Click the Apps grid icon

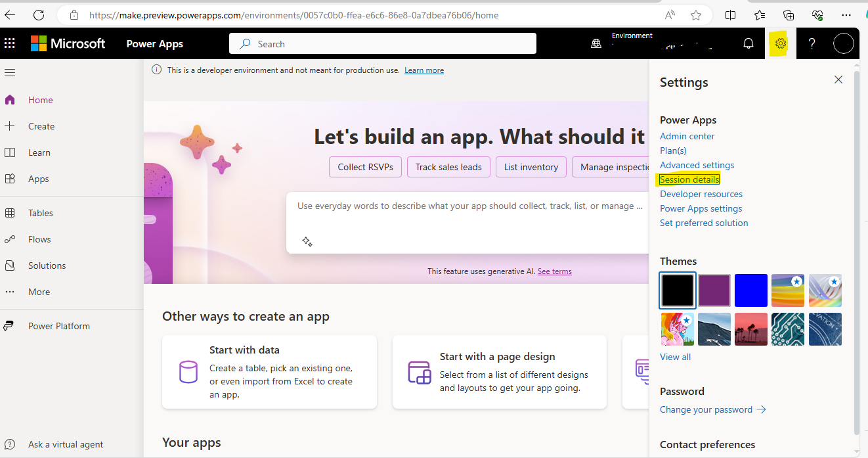pos(10,179)
